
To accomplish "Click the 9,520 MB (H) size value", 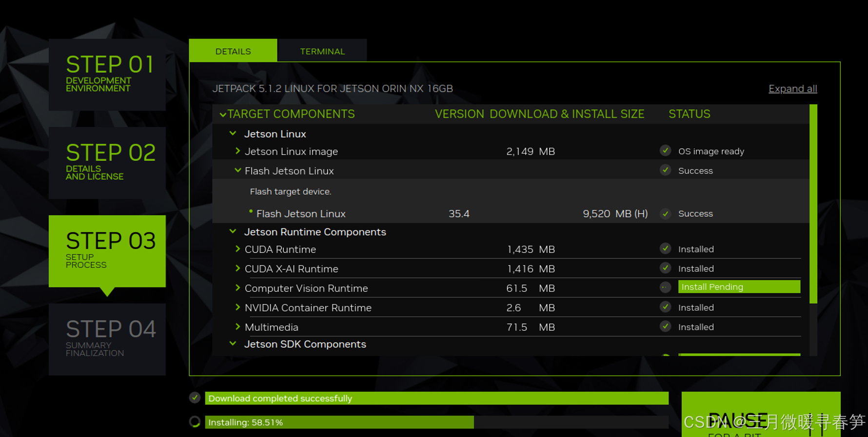I will [615, 214].
